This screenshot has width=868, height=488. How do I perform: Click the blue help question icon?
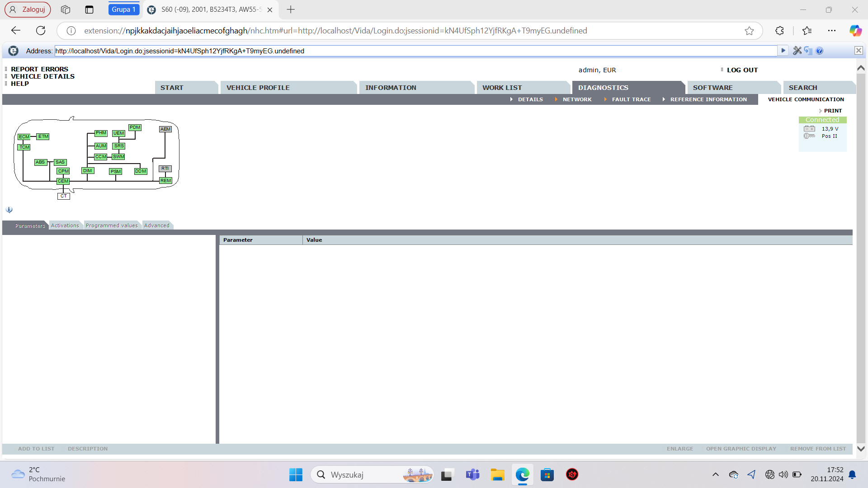point(820,51)
